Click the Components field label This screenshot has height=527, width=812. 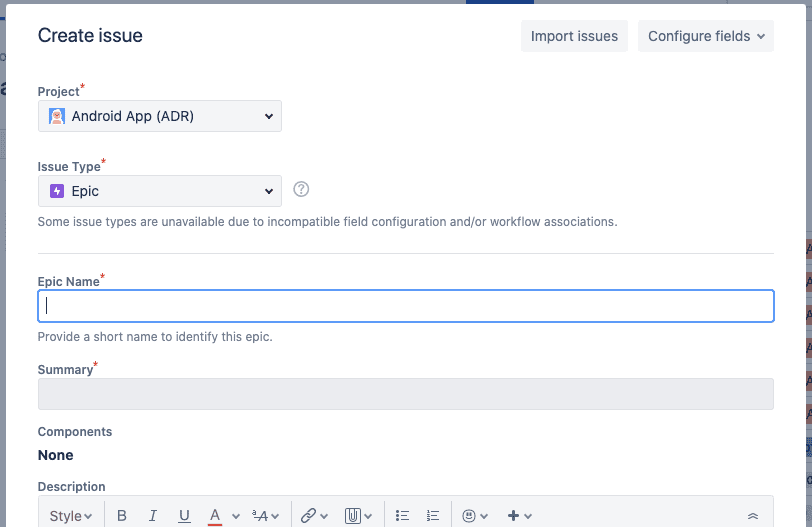coord(75,432)
